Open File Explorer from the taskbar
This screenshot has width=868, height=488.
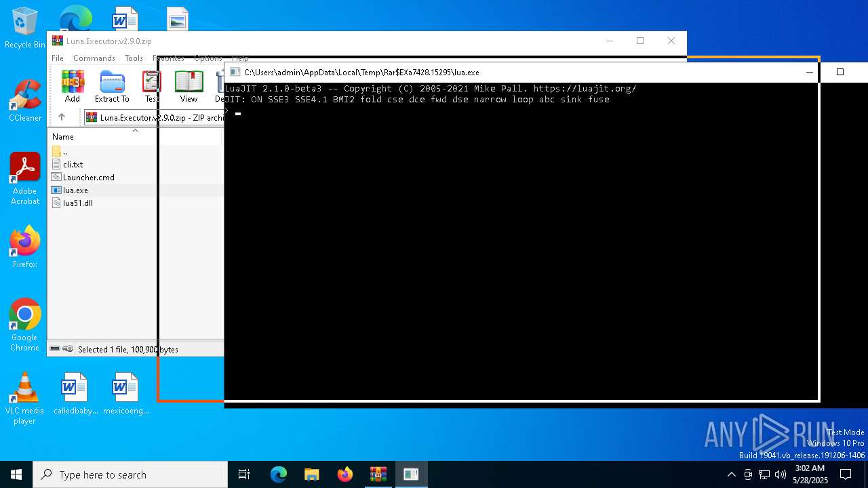pos(312,474)
